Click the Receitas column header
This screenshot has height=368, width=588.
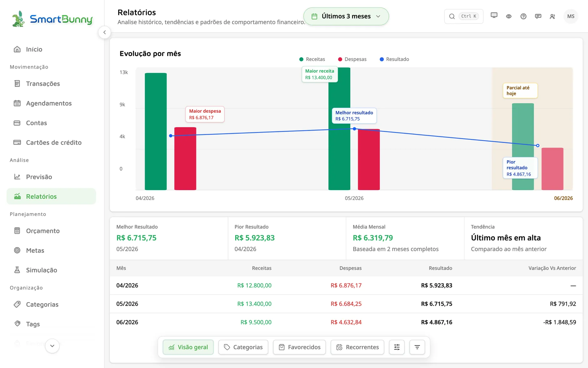[262, 268]
